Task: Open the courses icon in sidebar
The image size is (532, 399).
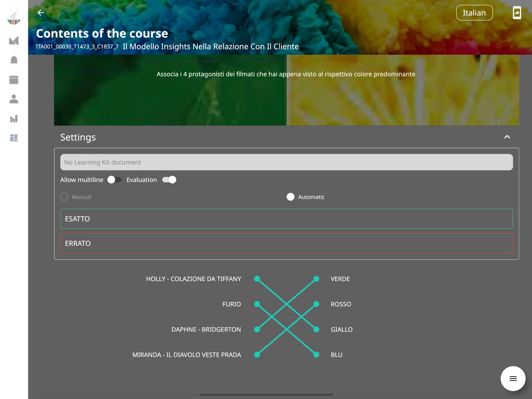Action: tap(14, 41)
